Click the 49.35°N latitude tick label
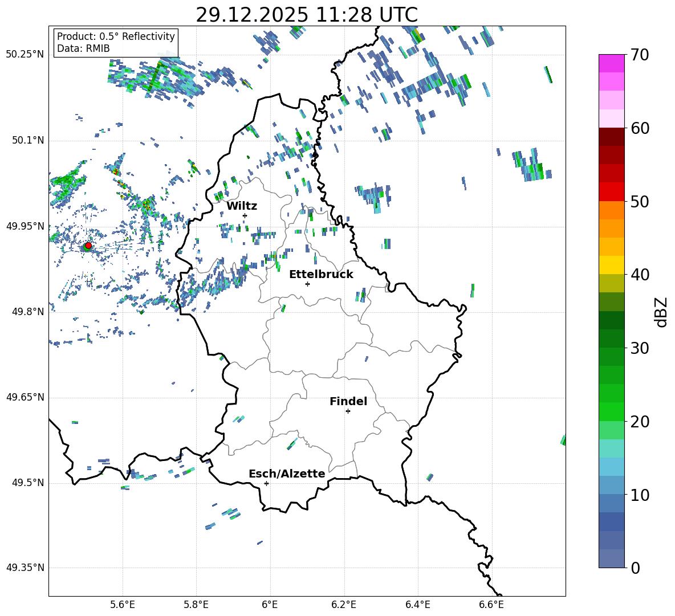The width and height of the screenshot is (675, 616). (x=25, y=568)
